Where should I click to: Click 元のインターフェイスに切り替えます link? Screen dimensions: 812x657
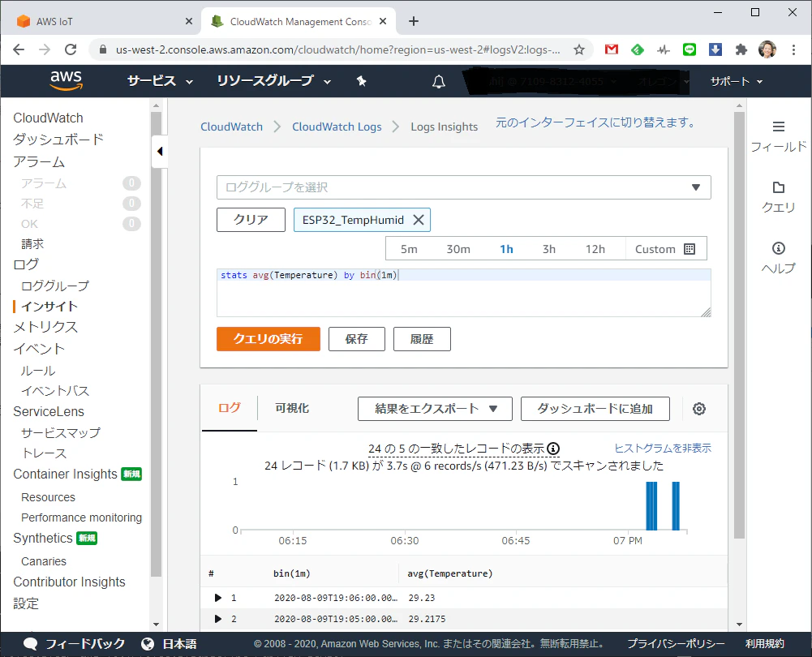point(595,122)
